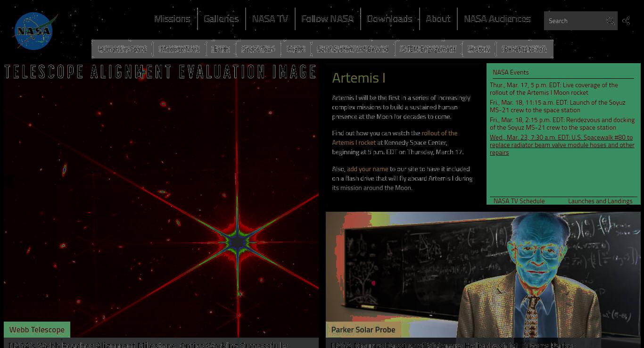Open the NASA Audiences menu

pyautogui.click(x=497, y=19)
